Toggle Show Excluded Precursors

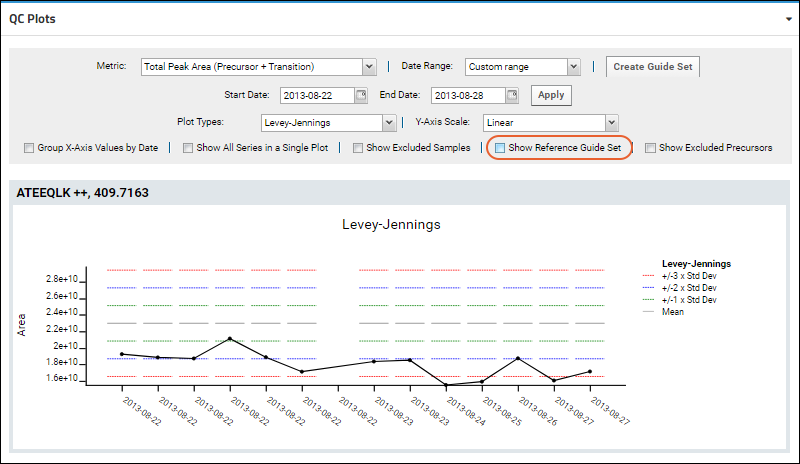(650, 148)
